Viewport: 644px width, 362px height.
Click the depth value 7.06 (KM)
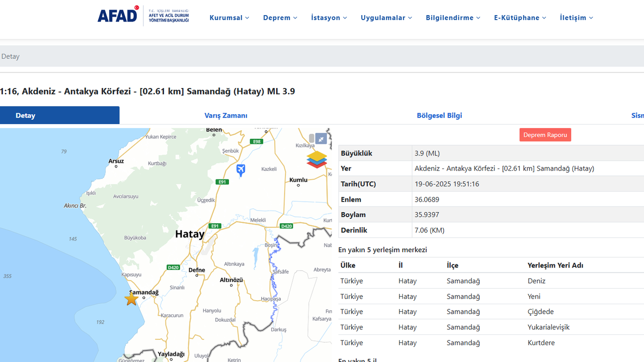tap(430, 230)
